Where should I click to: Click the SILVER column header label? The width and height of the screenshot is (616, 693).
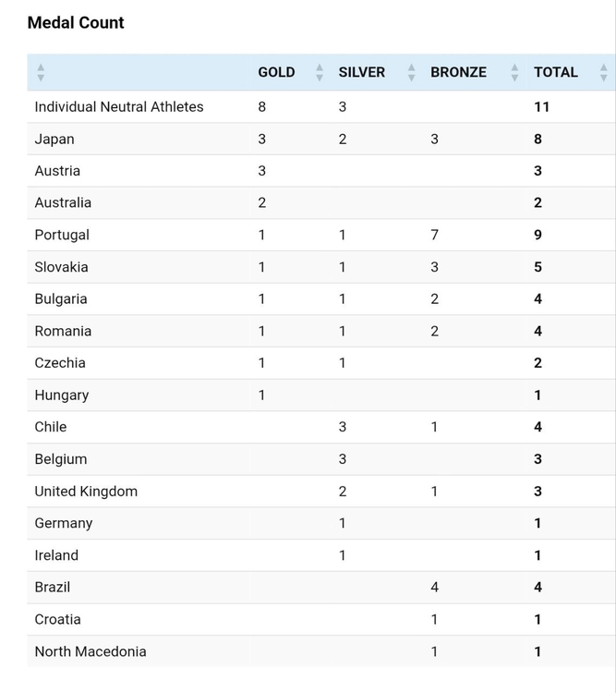(x=362, y=72)
